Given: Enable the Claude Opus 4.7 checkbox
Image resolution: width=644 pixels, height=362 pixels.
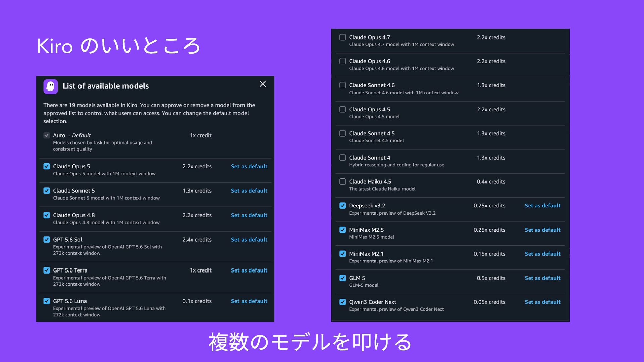Looking at the screenshot, I should click(x=343, y=37).
